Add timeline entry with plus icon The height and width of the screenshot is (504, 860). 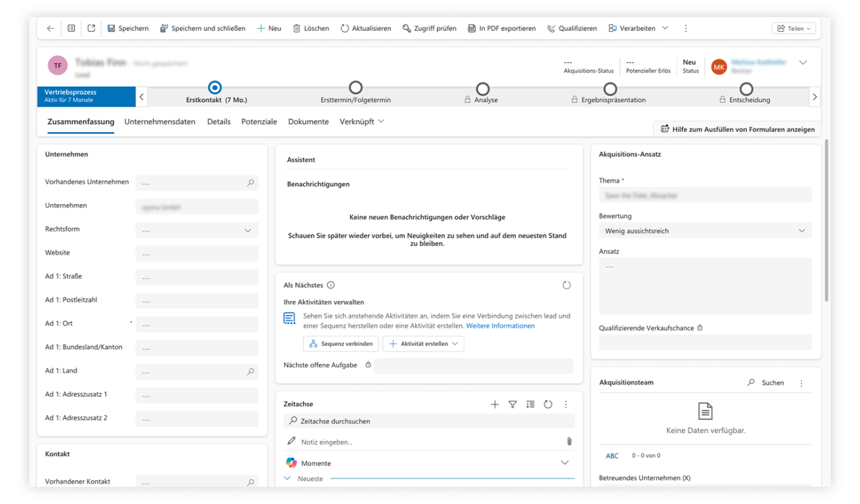(495, 405)
